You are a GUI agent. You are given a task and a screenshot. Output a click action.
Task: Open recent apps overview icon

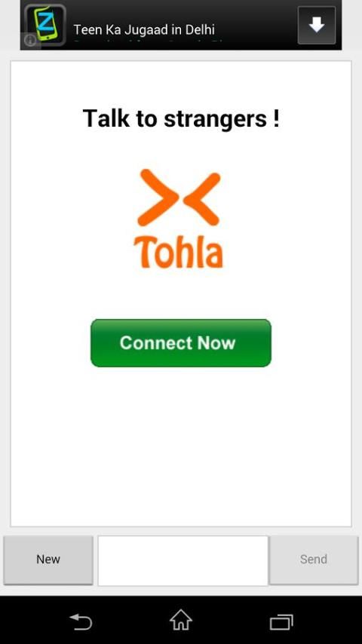click(x=281, y=621)
